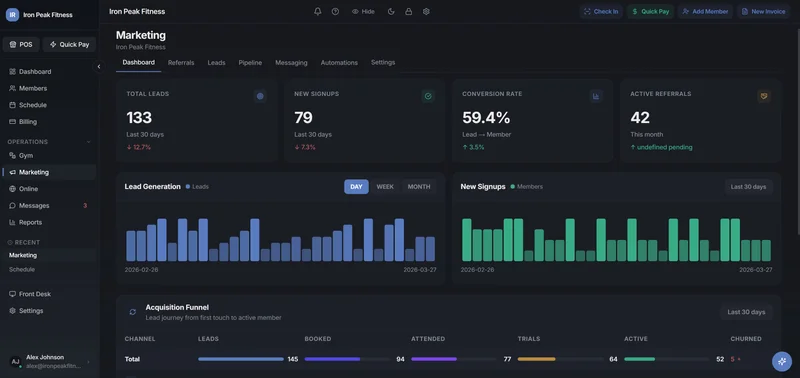Open Reports in the sidebar

[49, 222]
